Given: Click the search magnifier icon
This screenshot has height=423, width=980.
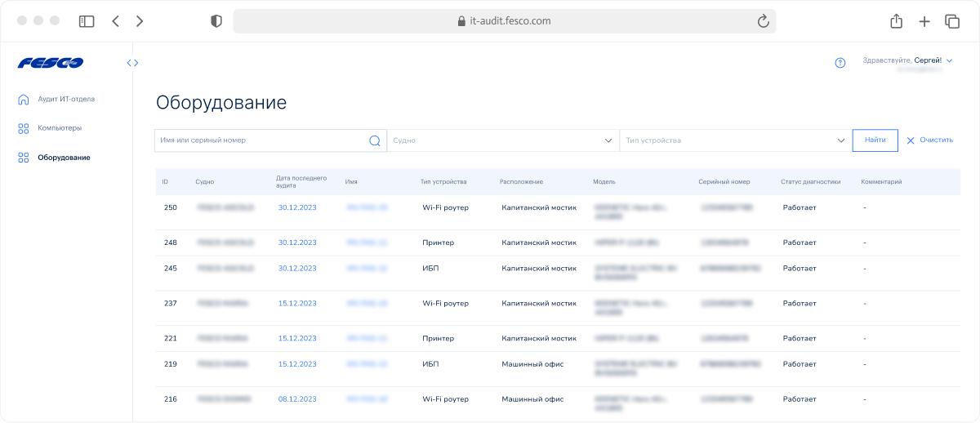Looking at the screenshot, I should pos(375,140).
